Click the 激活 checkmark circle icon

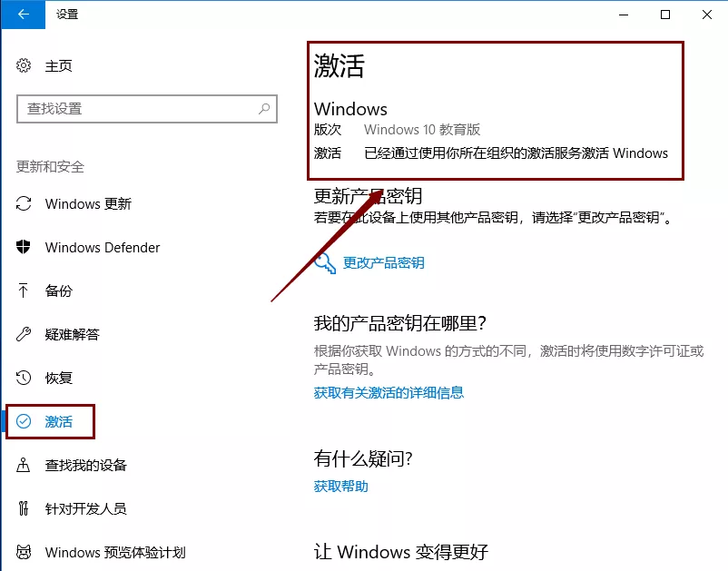coord(24,421)
